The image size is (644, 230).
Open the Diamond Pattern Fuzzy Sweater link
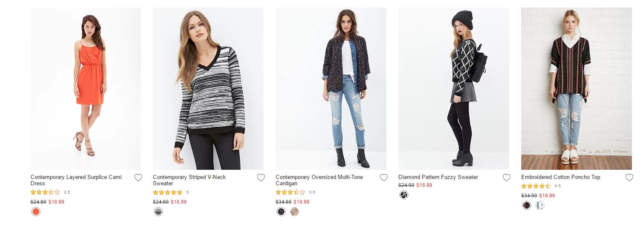(x=438, y=177)
